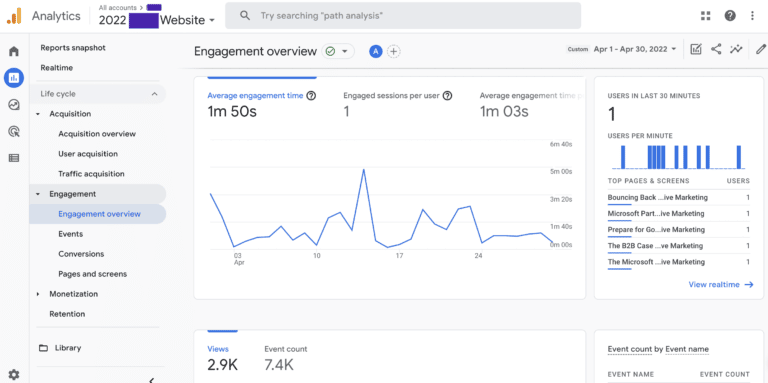Open the property selector dropdown
Screen dimensions: 768x383
tap(157, 20)
